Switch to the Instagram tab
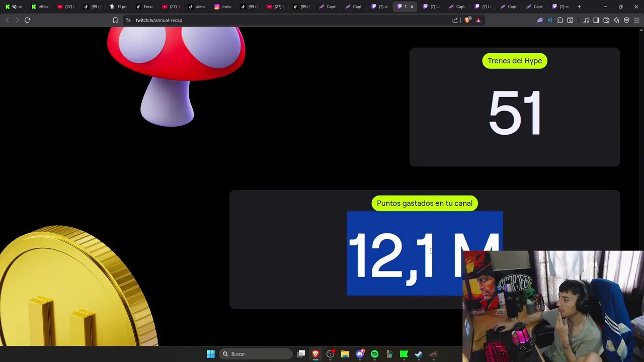 point(223,7)
